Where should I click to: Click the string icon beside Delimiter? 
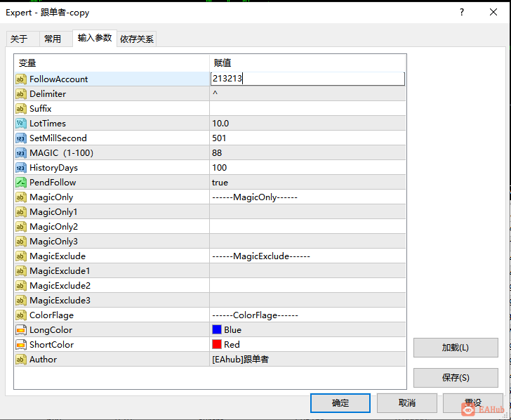click(x=21, y=94)
